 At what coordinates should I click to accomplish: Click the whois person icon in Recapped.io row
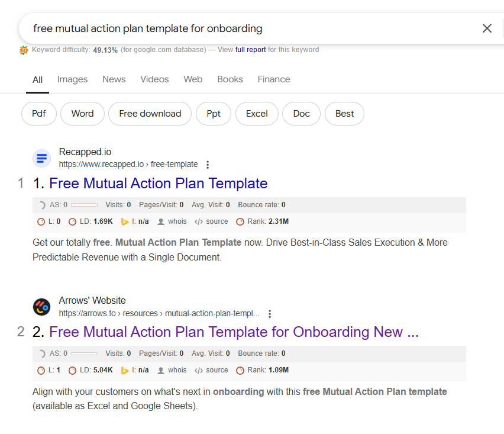(161, 221)
